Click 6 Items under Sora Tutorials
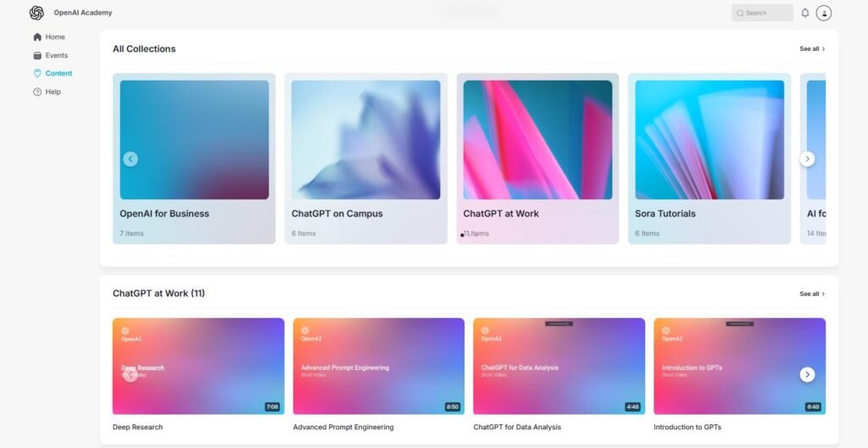 click(x=647, y=233)
